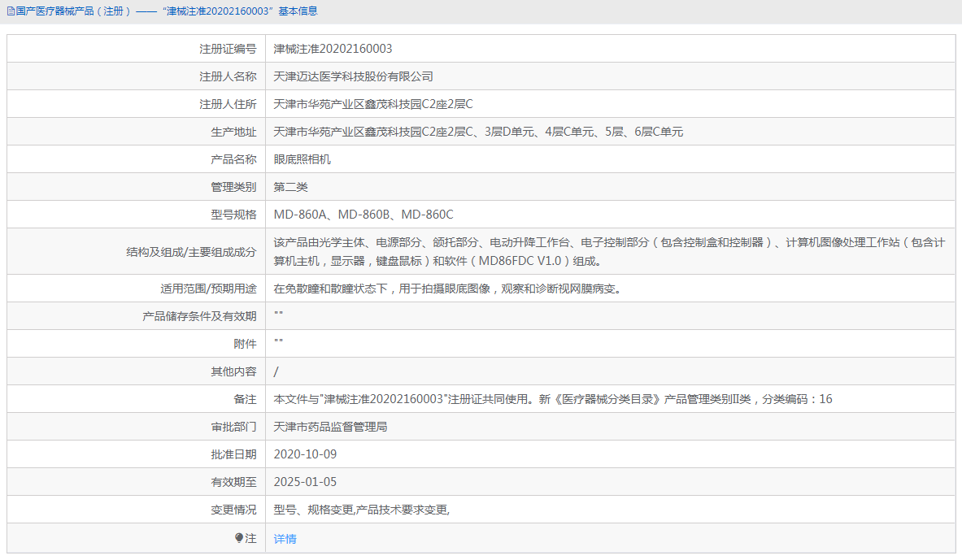
Task: Click the 注册证编号 row label
Action: coord(228,49)
